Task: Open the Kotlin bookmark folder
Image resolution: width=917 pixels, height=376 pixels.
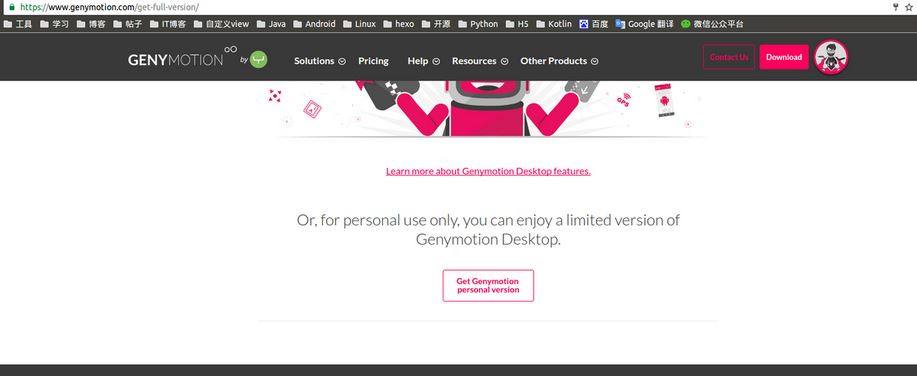Action: click(554, 24)
